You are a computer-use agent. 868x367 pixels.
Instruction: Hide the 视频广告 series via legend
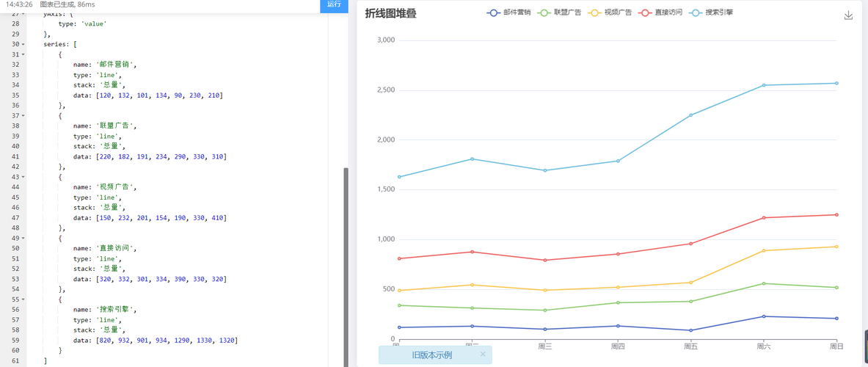pyautogui.click(x=610, y=12)
